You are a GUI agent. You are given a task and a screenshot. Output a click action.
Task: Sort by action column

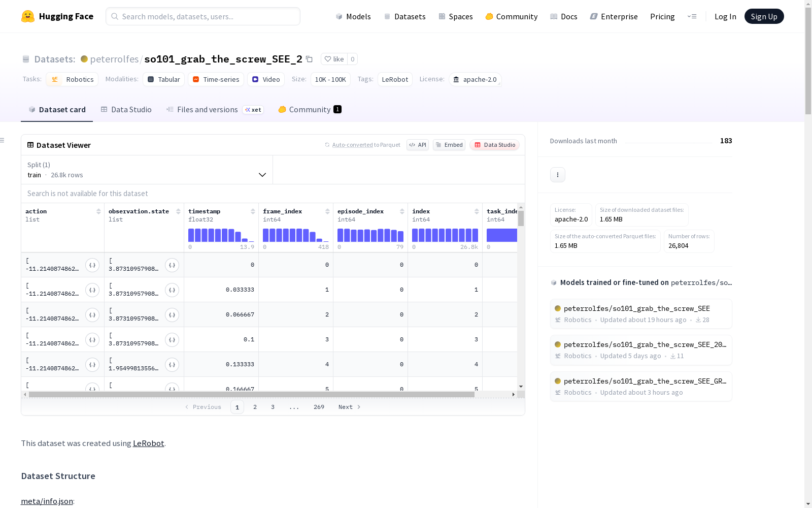(x=98, y=211)
